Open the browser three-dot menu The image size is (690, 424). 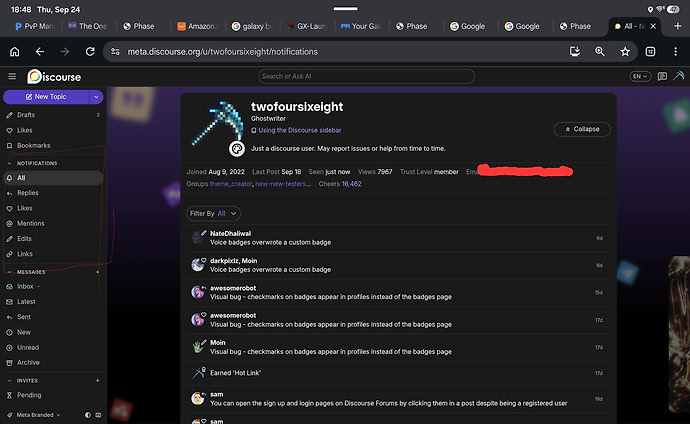point(675,51)
